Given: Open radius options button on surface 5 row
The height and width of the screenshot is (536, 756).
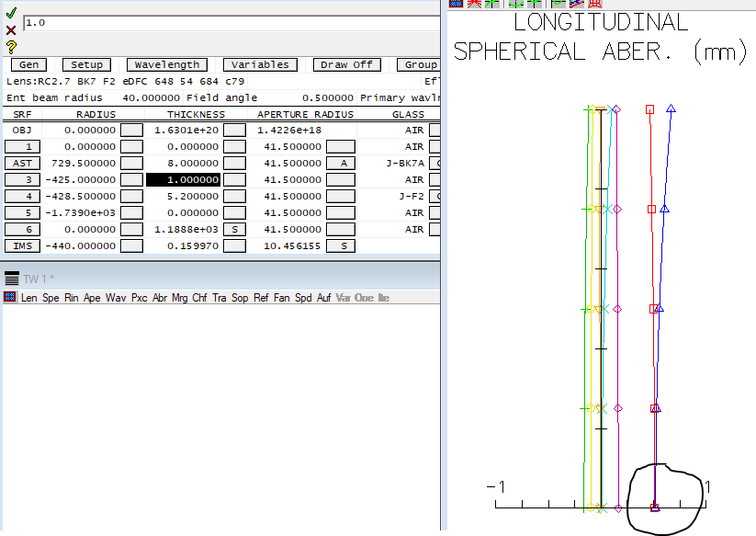Looking at the screenshot, I should [131, 212].
